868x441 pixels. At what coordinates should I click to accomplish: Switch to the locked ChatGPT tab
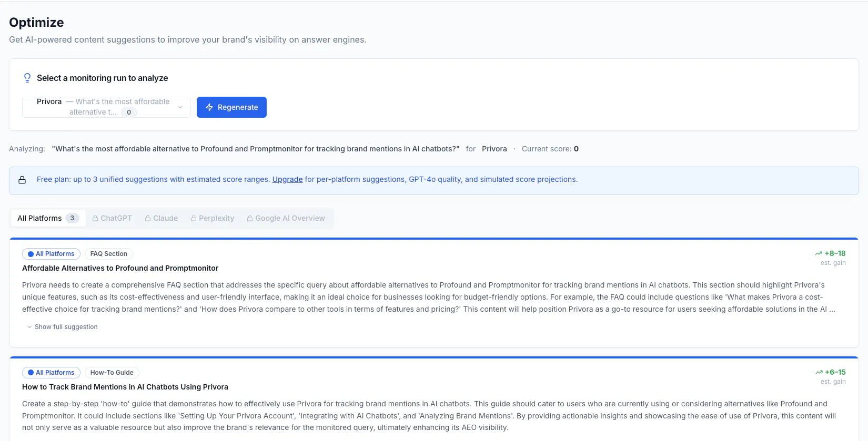click(112, 218)
